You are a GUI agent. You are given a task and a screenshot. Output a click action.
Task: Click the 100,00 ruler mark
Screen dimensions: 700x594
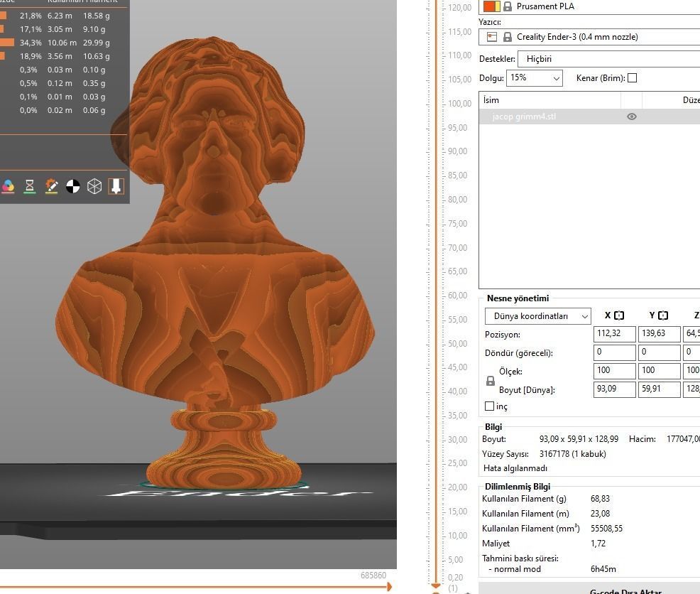459,103
